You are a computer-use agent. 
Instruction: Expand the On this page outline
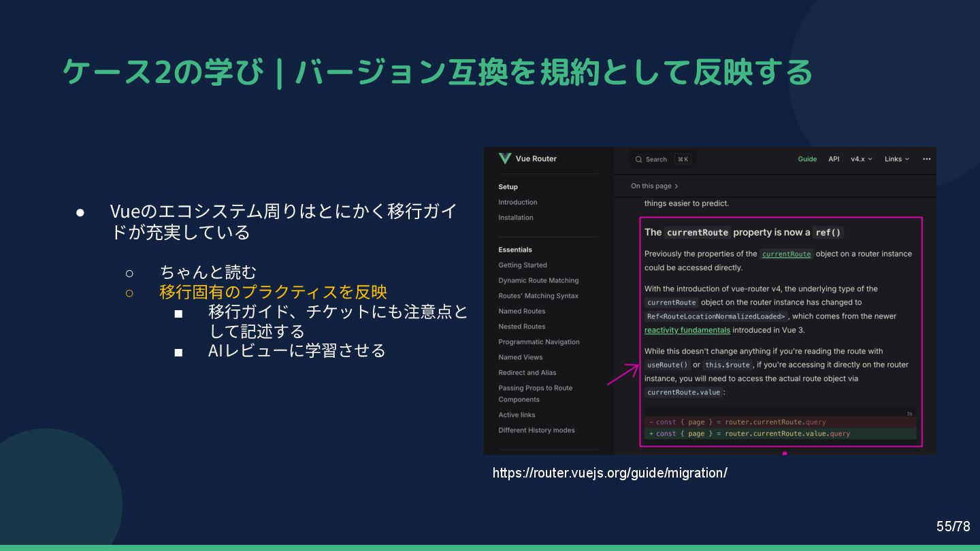(x=654, y=186)
